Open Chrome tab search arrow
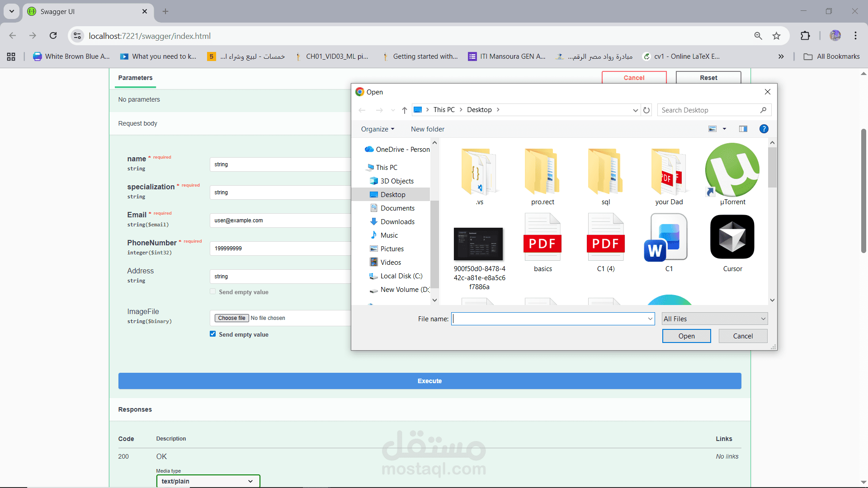The height and width of the screenshot is (488, 868). 12,11
